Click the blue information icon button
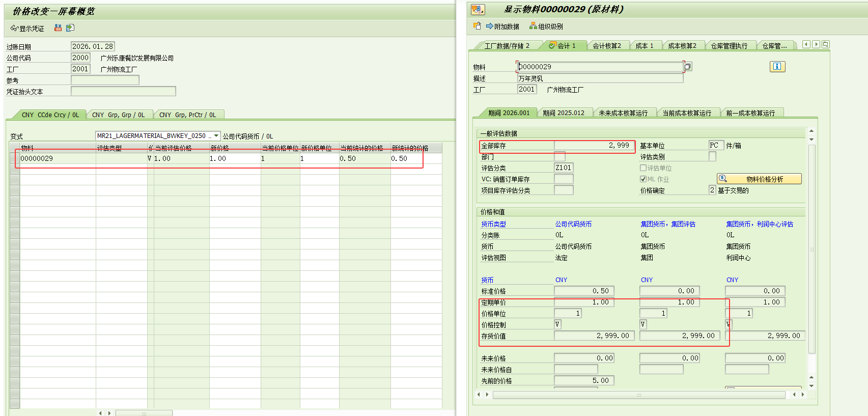 (777, 67)
